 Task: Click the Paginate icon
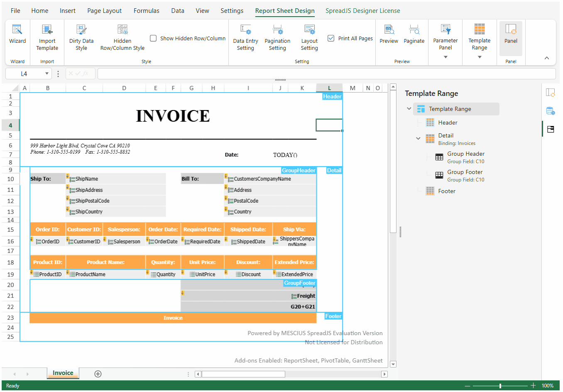(414, 30)
